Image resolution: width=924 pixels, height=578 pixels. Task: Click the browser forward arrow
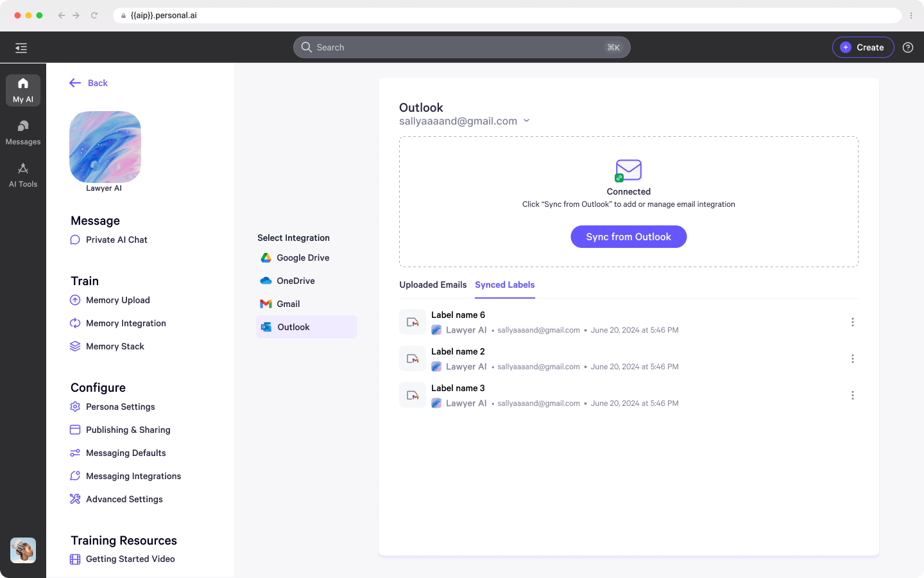point(76,15)
